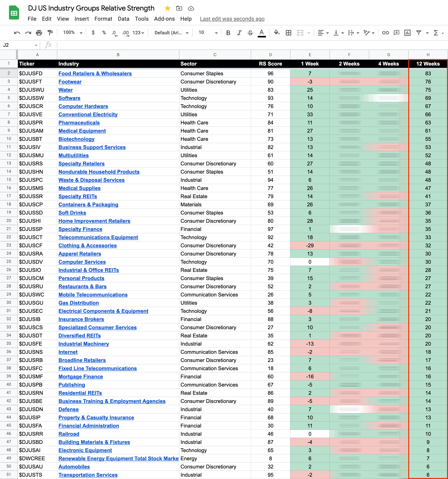Open the Footwear link
The height and width of the screenshot is (479, 448).
click(70, 82)
